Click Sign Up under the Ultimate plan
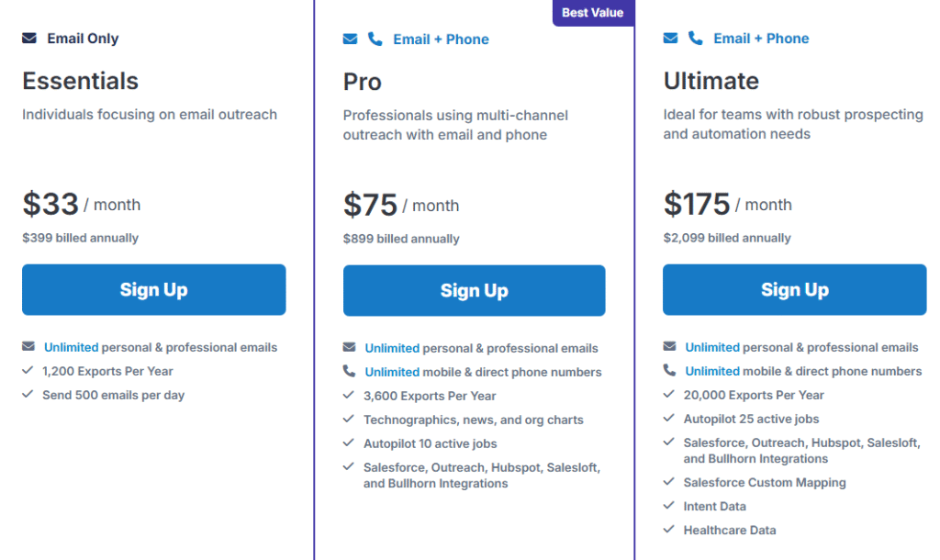The image size is (940, 560). [794, 289]
